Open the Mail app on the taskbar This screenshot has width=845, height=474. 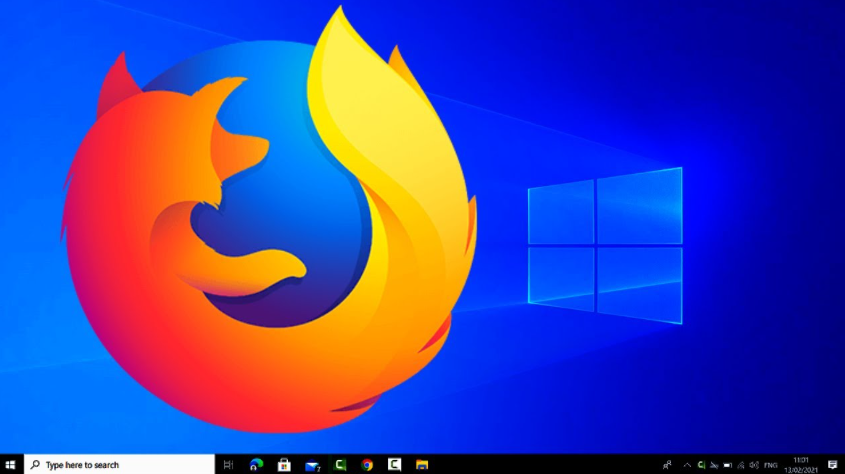click(x=313, y=465)
